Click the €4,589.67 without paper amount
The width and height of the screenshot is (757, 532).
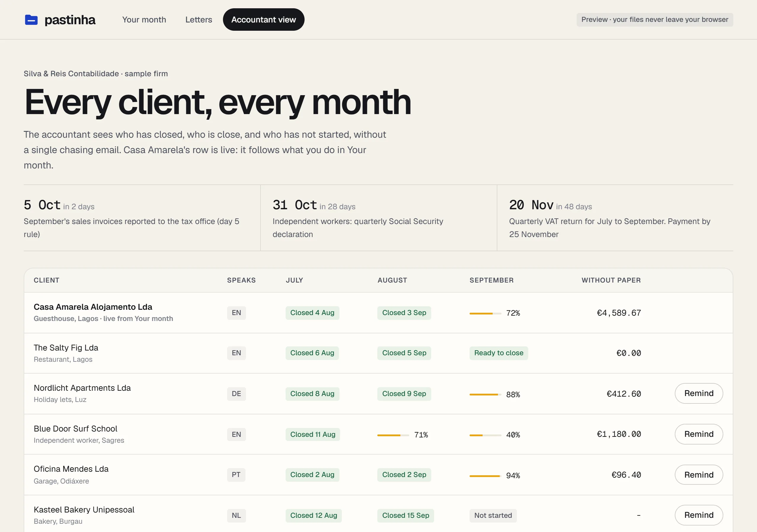pyautogui.click(x=619, y=313)
